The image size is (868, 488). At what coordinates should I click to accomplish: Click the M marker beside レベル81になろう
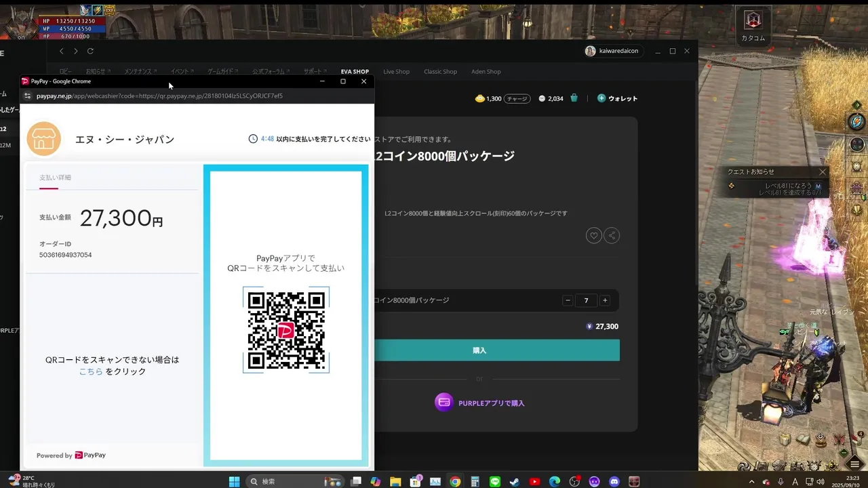click(818, 186)
